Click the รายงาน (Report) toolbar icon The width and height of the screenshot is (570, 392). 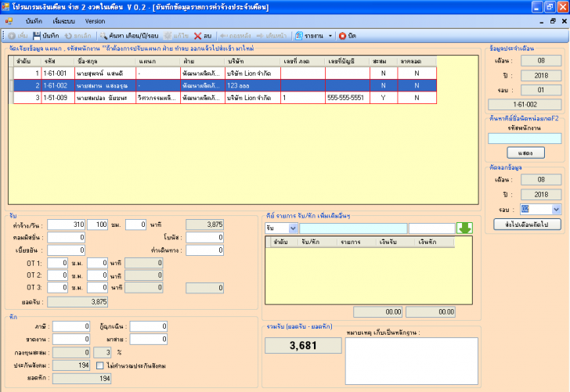[299, 36]
